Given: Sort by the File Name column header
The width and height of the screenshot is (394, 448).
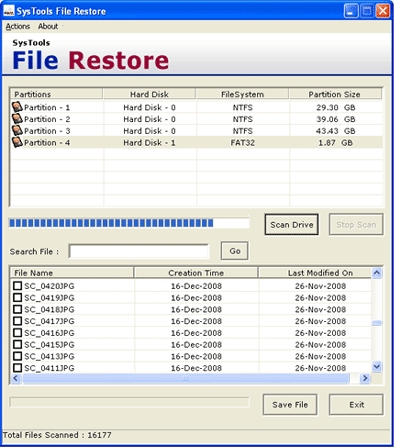Looking at the screenshot, I should 72,273.
